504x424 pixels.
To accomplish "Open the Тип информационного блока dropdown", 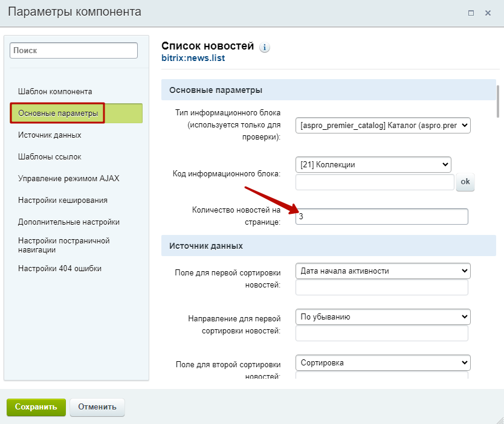I will coord(383,125).
